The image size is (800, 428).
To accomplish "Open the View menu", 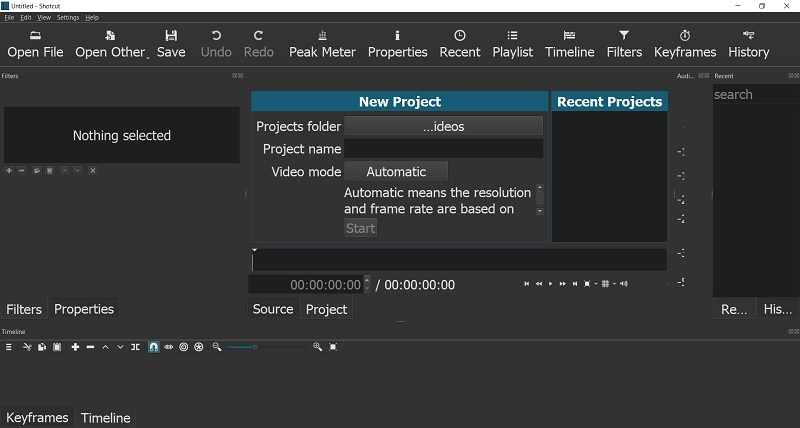I will [x=44, y=17].
